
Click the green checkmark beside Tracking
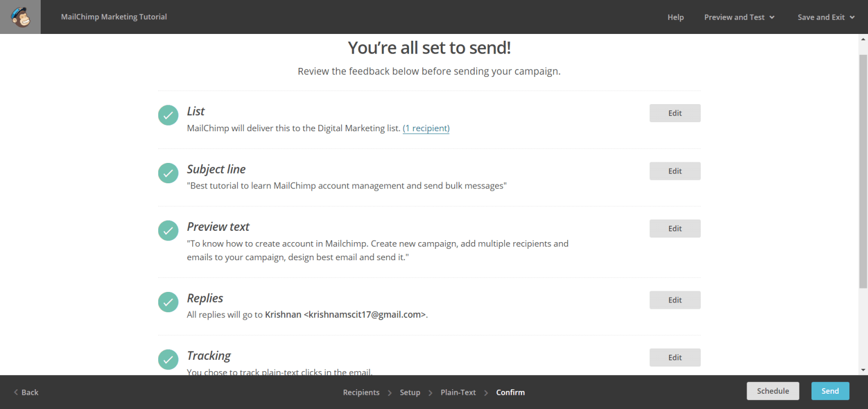pyautogui.click(x=168, y=359)
